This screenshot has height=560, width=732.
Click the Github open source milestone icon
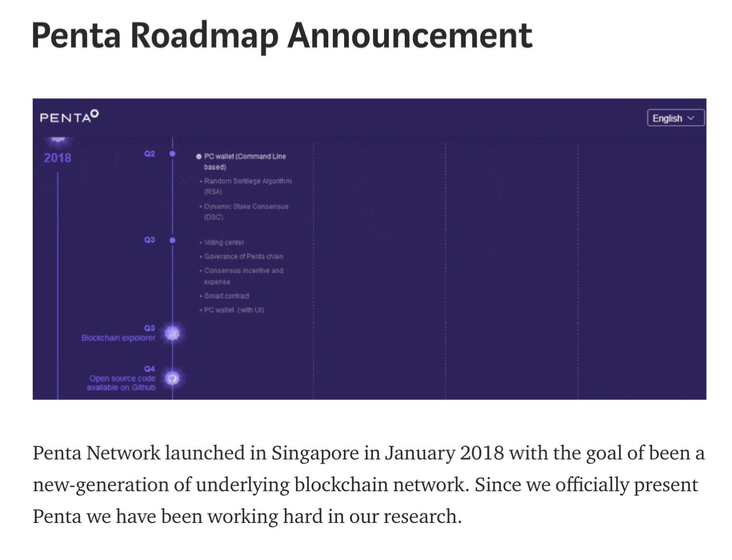[x=172, y=378]
